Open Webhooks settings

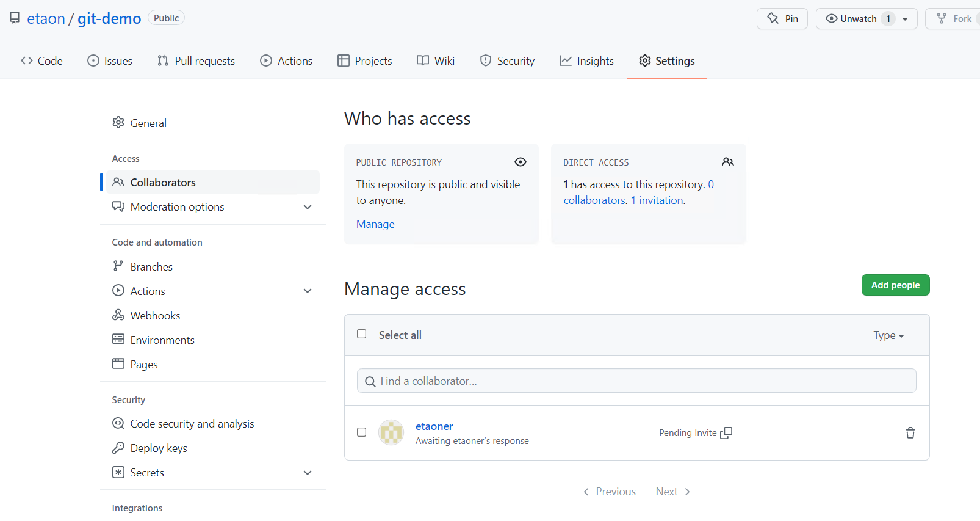pyautogui.click(x=213, y=316)
